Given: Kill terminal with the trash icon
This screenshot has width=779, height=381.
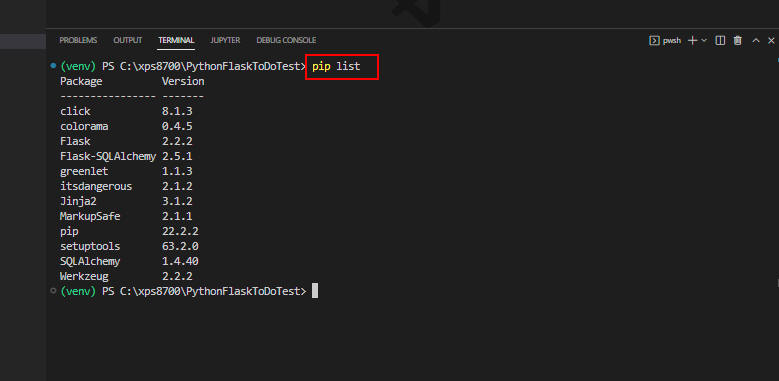Looking at the screenshot, I should click(x=738, y=41).
